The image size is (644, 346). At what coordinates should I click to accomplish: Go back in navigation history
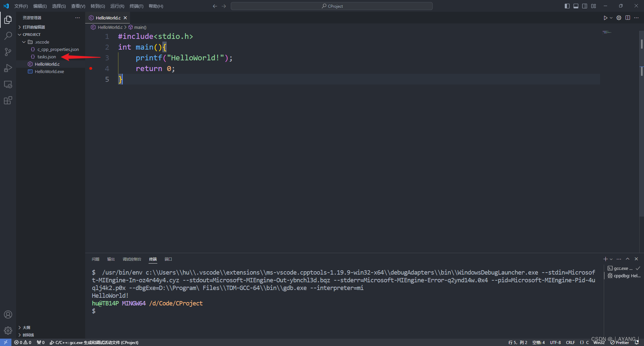pos(215,6)
